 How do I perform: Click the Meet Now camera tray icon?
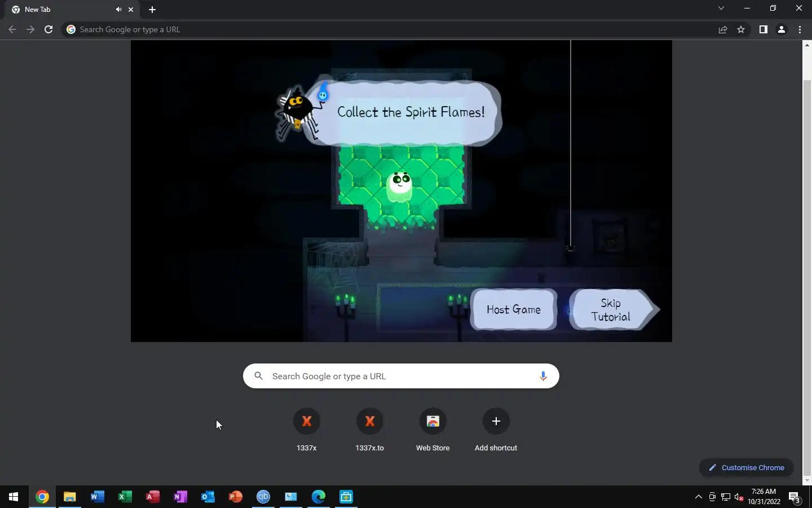tap(712, 497)
